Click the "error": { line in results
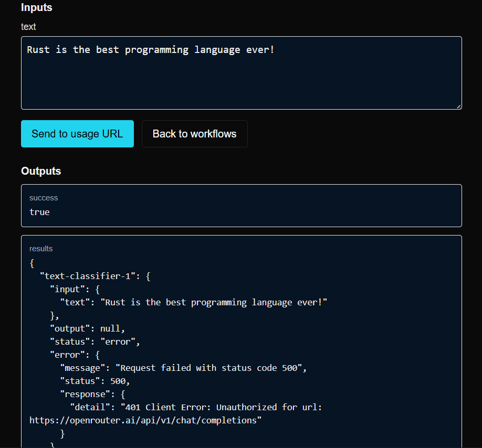The height and width of the screenshot is (448, 482). (x=75, y=355)
